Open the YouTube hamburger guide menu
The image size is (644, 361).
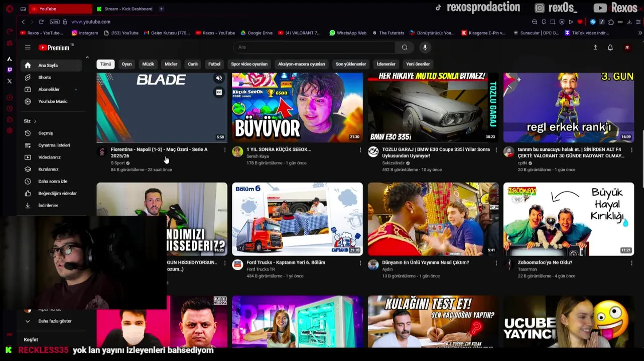click(28, 47)
